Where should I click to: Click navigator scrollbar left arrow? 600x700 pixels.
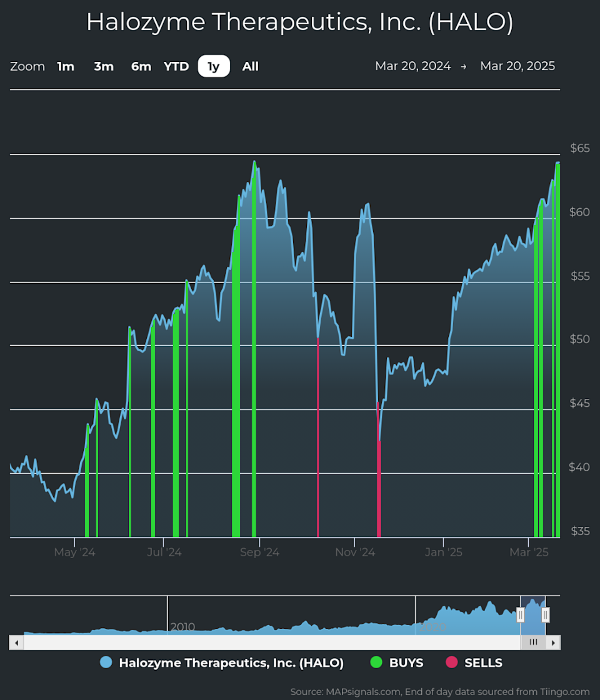(16, 642)
